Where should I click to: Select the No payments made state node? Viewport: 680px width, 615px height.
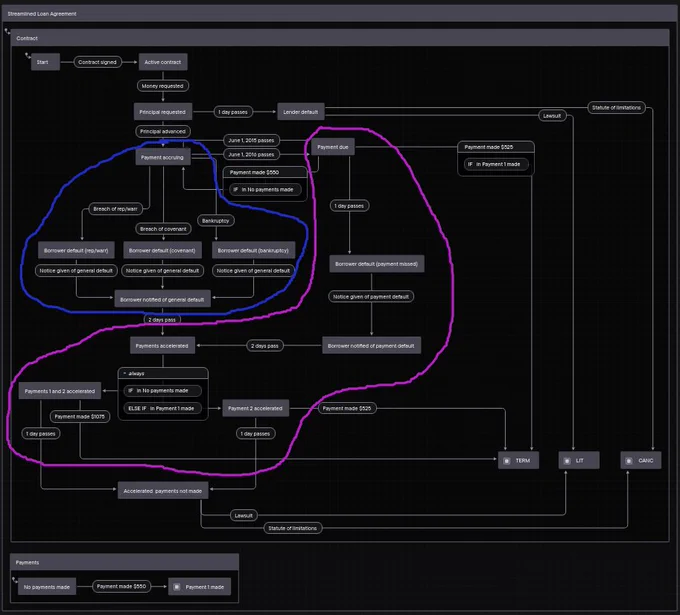(47, 587)
